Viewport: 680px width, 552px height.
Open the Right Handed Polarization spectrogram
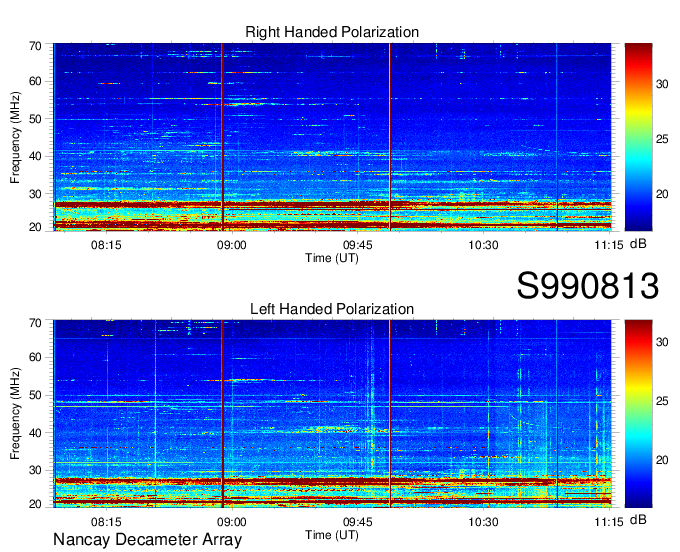click(332, 137)
